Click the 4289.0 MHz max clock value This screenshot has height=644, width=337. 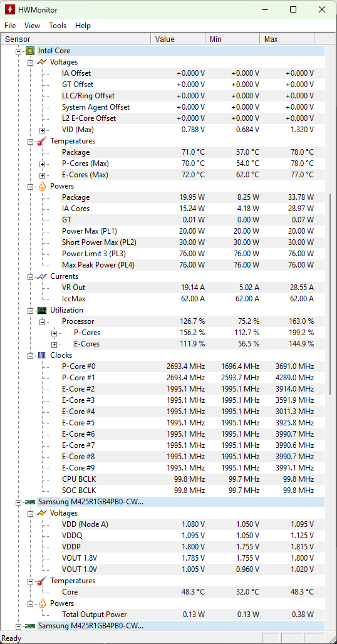295,378
